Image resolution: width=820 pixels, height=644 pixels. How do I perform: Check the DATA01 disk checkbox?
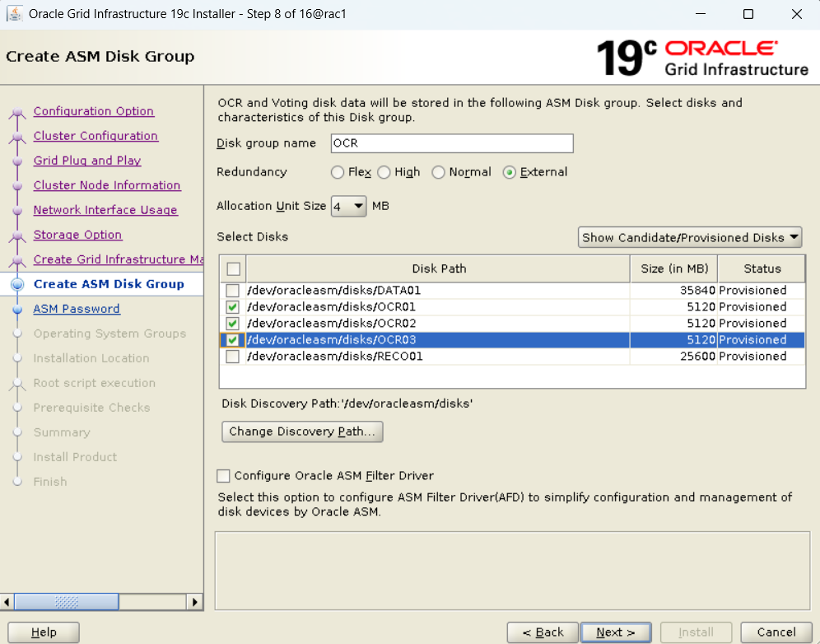click(233, 291)
